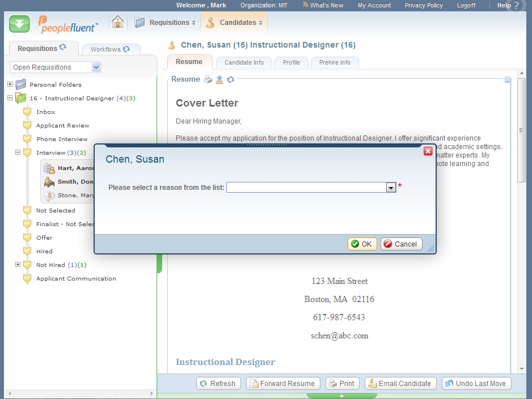
Task: Close the Chen, Susan dialog
Action: 428,151
